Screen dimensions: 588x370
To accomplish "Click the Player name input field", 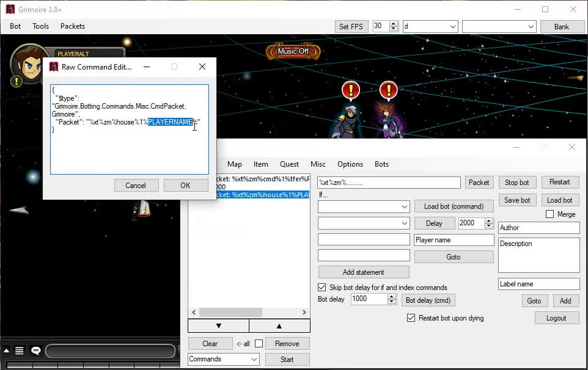I will pos(454,240).
